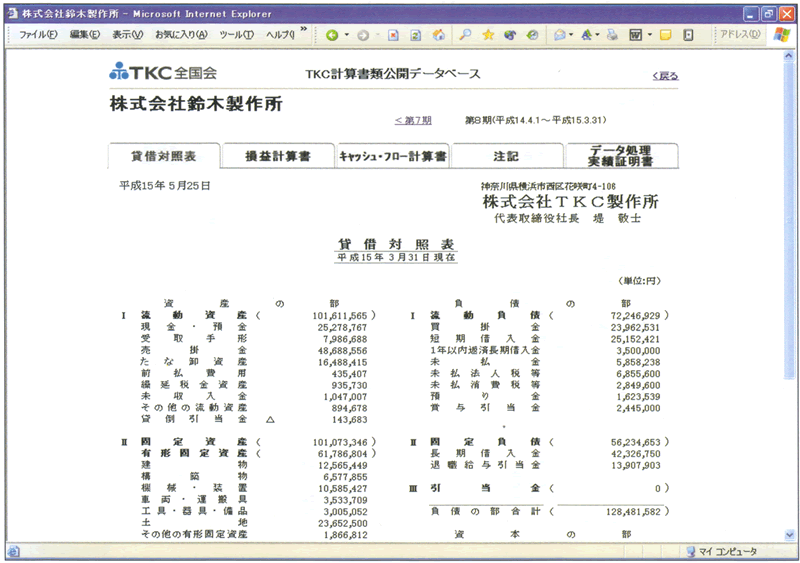Viewport: 800px width, 563px height.
Task: Click the value 42,326,750
Action: tap(636, 454)
